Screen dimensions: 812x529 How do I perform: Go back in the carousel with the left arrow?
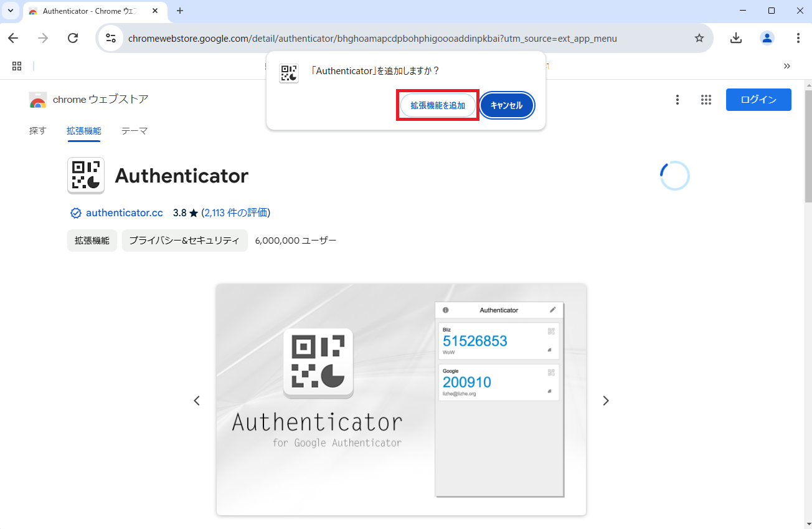(x=197, y=401)
